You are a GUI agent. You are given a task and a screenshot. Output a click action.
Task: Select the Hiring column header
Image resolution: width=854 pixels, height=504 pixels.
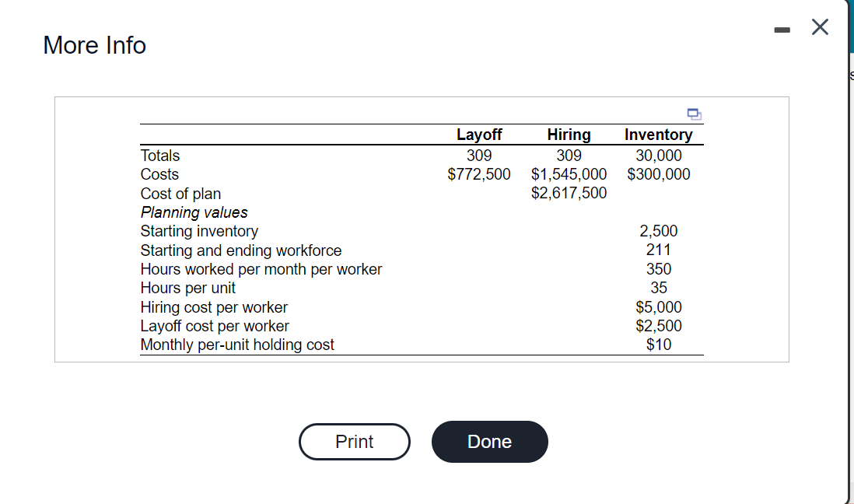pos(569,134)
